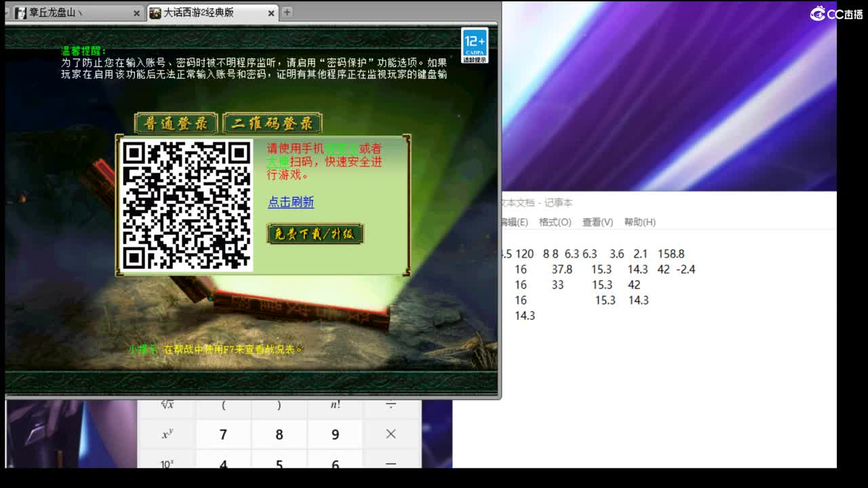Select the 二维码登录 login mode

272,123
